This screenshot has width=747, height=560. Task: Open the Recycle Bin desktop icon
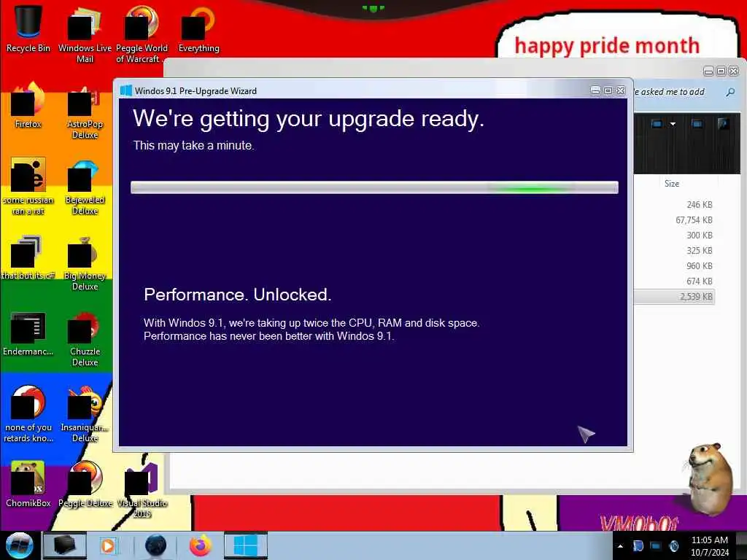click(x=28, y=28)
